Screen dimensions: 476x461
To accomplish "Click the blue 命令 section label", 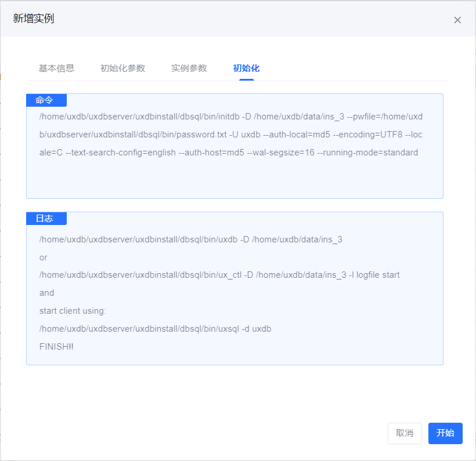I will 46,100.
